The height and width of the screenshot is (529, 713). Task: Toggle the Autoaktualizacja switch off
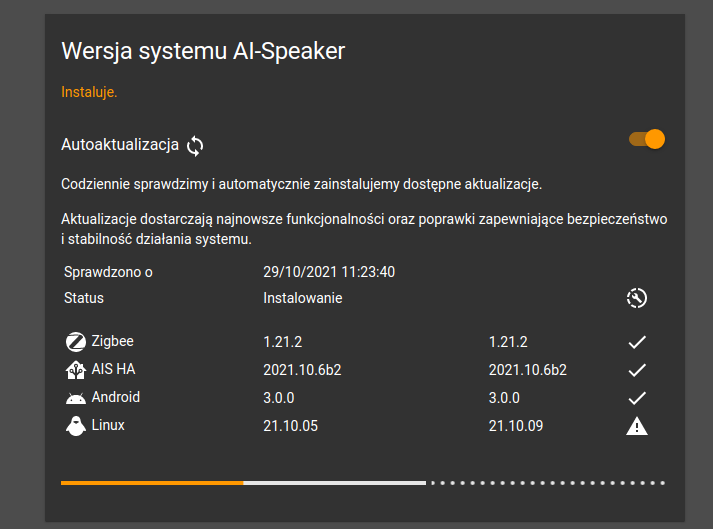647,139
